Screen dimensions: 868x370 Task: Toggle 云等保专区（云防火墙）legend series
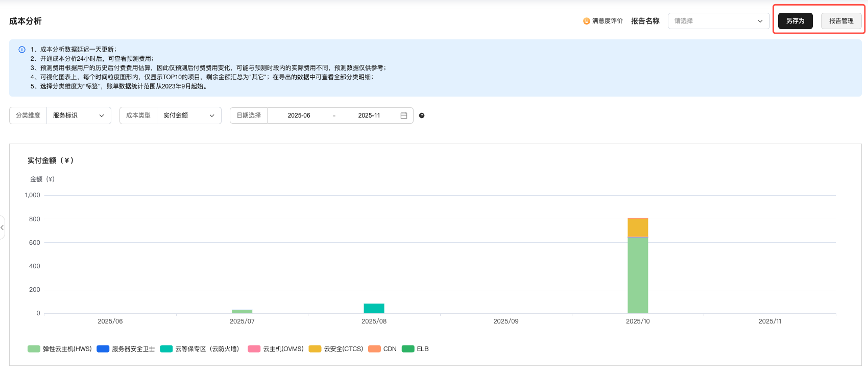[200, 349]
